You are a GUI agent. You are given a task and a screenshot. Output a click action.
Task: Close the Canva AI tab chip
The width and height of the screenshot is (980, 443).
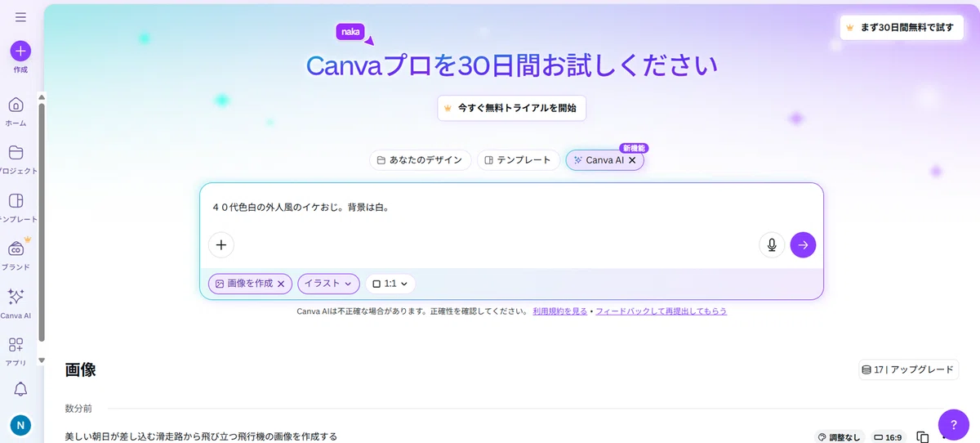(x=632, y=160)
